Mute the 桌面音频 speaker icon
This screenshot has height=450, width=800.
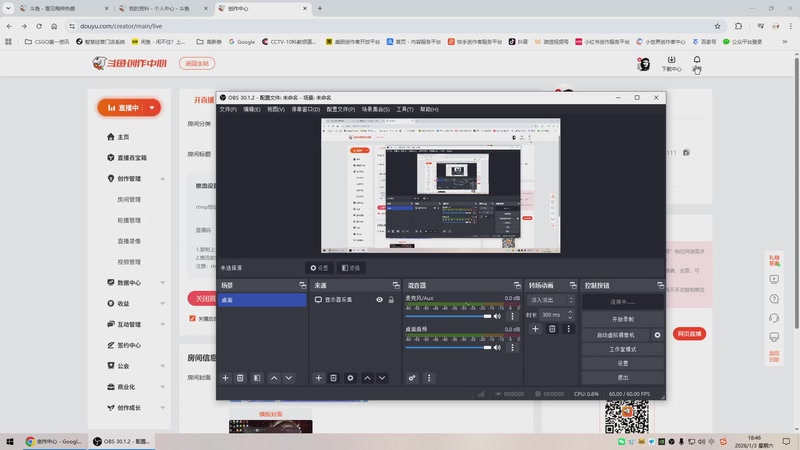coord(497,347)
